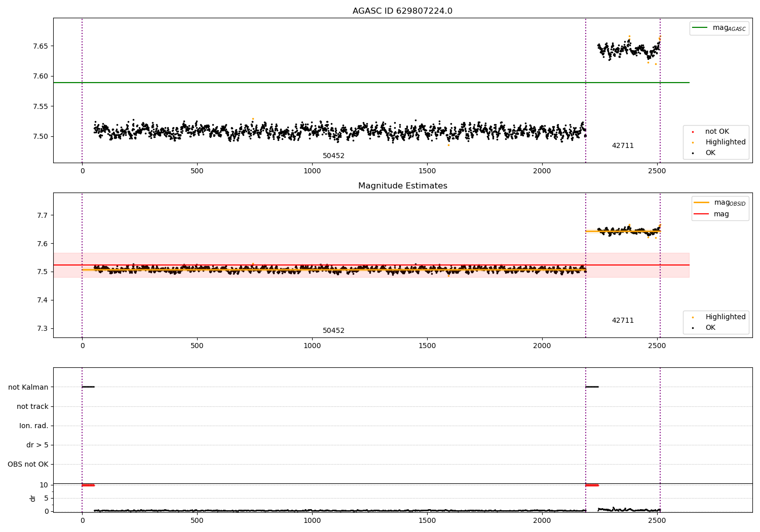The width and height of the screenshot is (760, 532).
Task: Click the 'not track' y-axis label
Action: pyautogui.click(x=32, y=406)
